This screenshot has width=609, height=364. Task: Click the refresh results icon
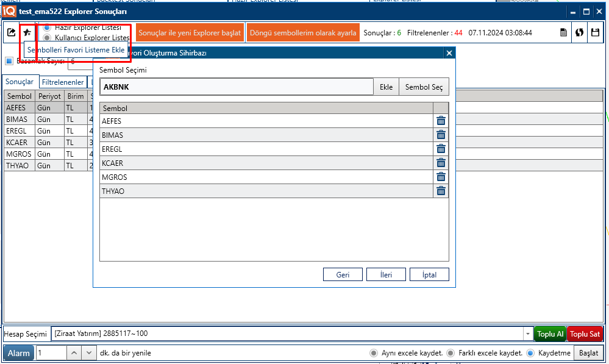tap(579, 33)
